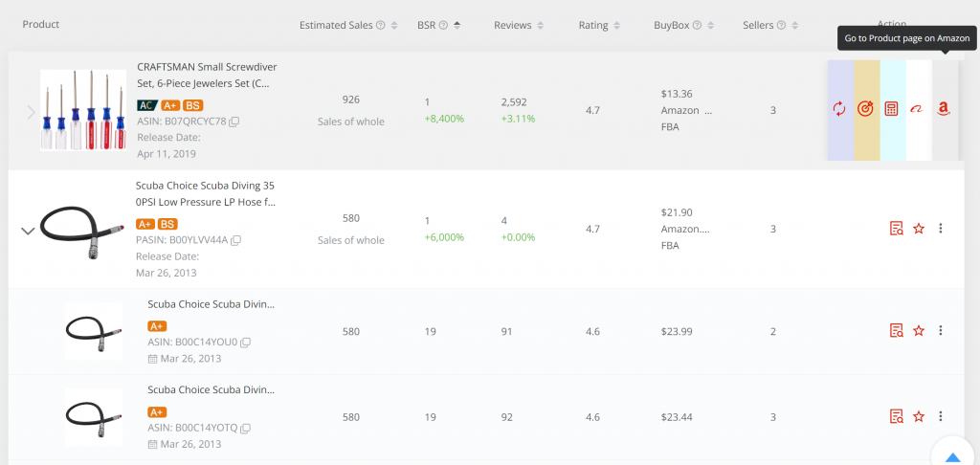Click the $23.99 BuyBox price
The width and height of the screenshot is (980, 465).
(677, 331)
